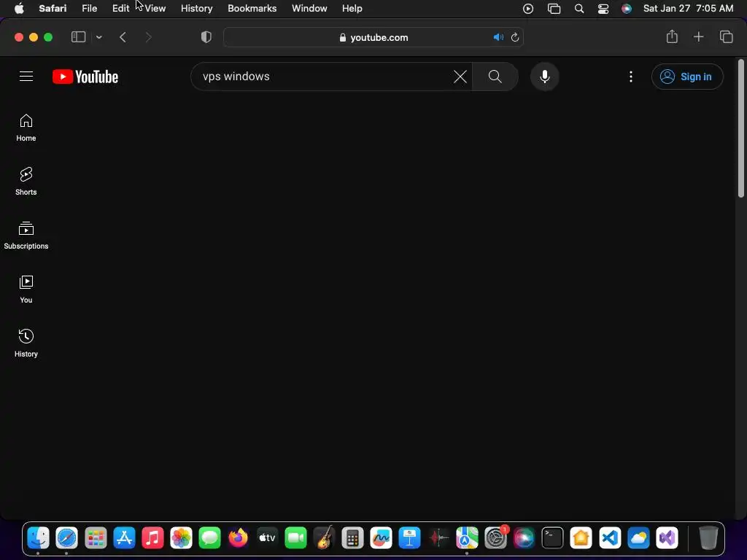Open FaceTime from the dock
This screenshot has width=747, height=560.
296,538
